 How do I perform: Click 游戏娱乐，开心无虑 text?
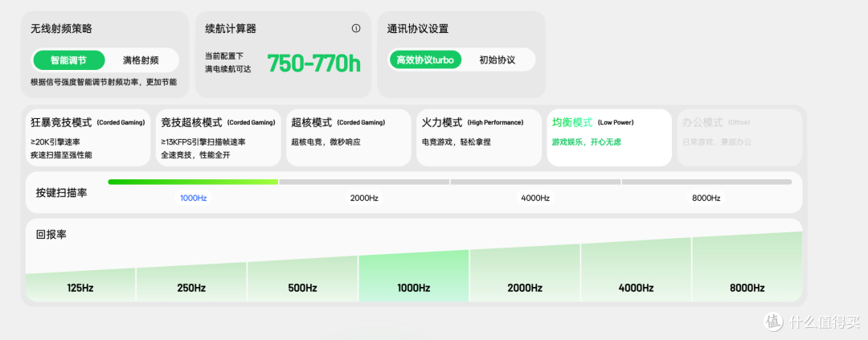(586, 141)
